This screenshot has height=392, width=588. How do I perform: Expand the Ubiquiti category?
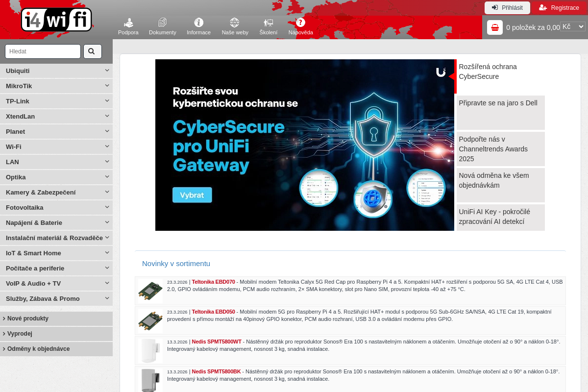[56, 71]
